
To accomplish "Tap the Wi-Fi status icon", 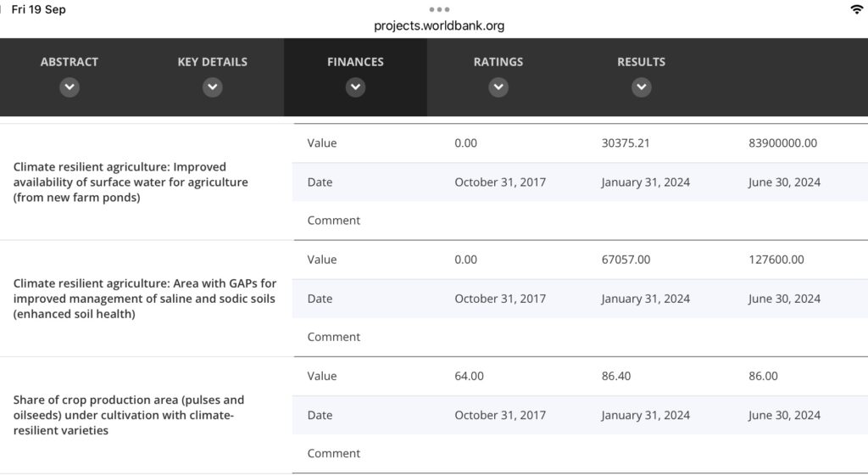I will [x=856, y=9].
